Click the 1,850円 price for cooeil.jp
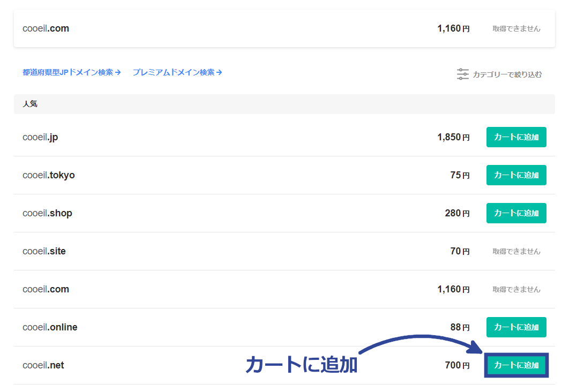 [x=454, y=137]
